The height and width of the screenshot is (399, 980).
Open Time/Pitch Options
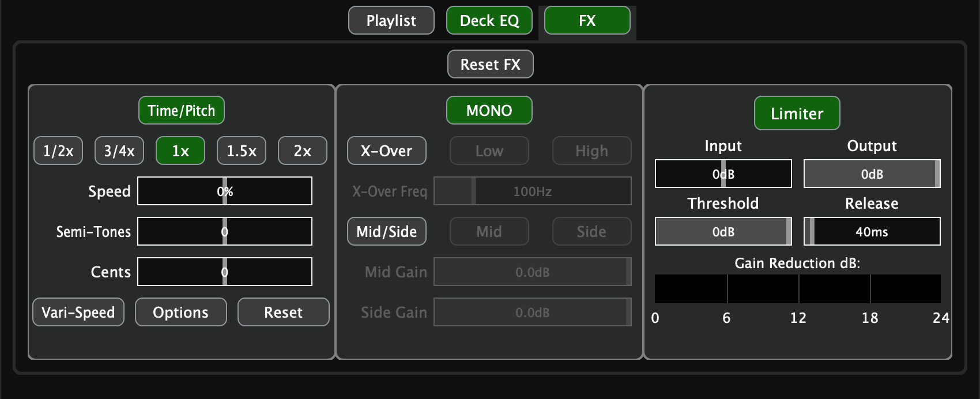[181, 312]
